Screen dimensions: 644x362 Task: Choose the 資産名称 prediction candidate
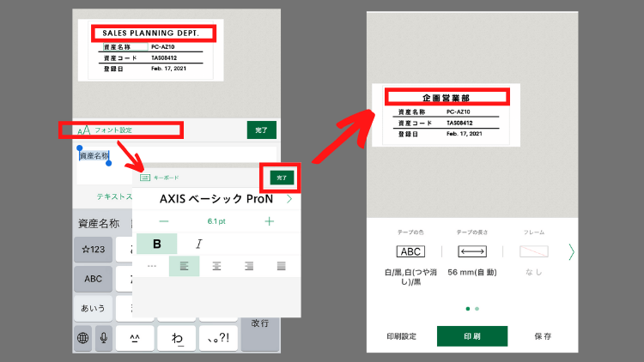99,224
